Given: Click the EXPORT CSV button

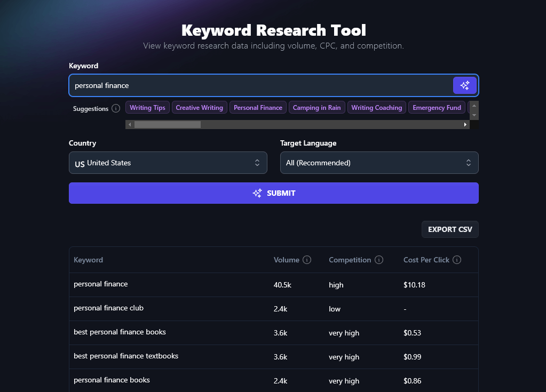Looking at the screenshot, I should tap(450, 229).
